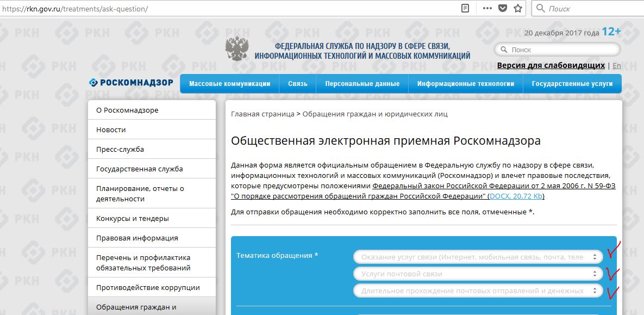This screenshot has width=644, height=315.
Task: Open Правовая информация sidebar item
Action: [x=152, y=238]
